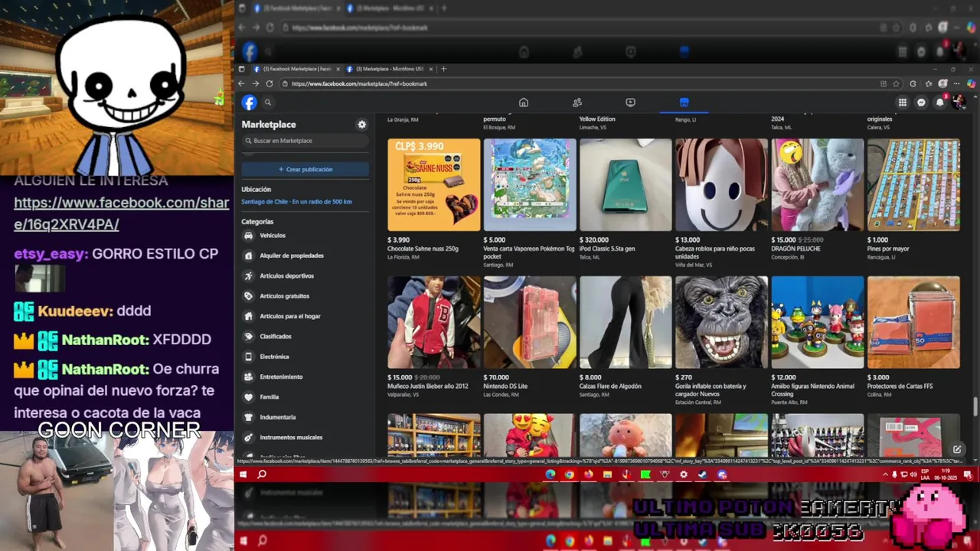Open Microsoft Edge from the taskbar

click(x=550, y=474)
